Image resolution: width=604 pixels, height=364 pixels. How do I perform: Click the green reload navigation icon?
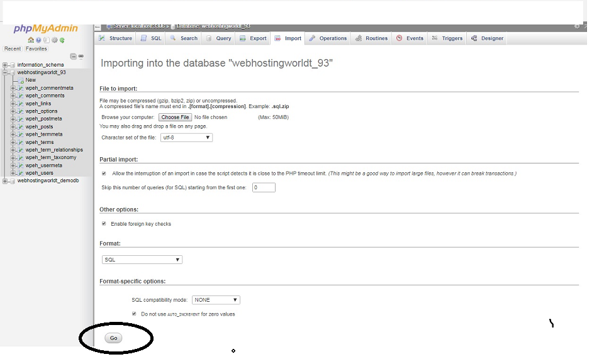pos(62,40)
